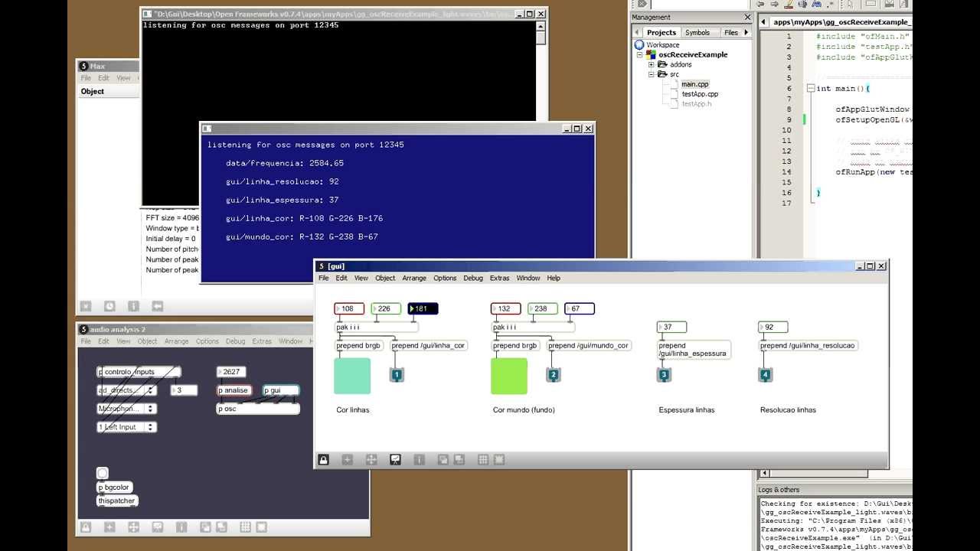This screenshot has height=551, width=980.
Task: Toggle lock icon in audio analysis 2 toolbar
Action: pos(86,527)
